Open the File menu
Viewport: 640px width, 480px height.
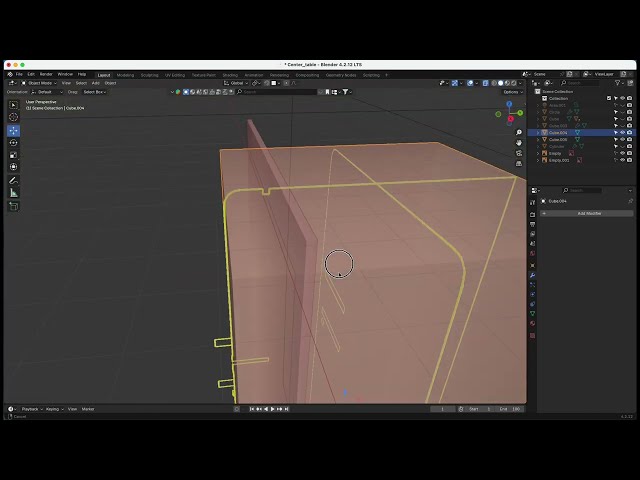click(19, 75)
